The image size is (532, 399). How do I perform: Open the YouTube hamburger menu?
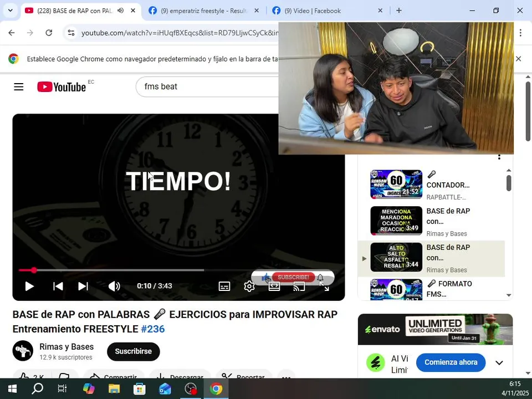(19, 87)
